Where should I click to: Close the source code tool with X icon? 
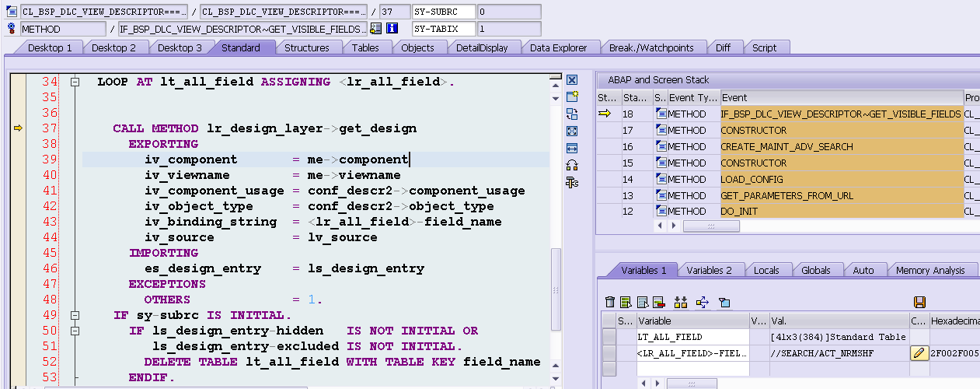572,80
